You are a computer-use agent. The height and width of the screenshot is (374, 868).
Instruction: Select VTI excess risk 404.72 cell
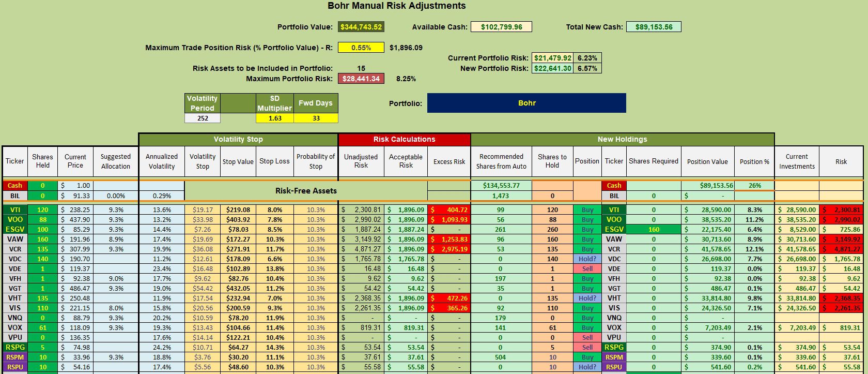(x=449, y=210)
